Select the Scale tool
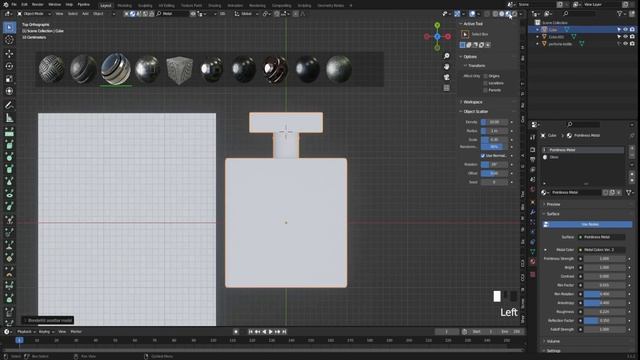Image resolution: width=640 pixels, height=360 pixels. [9, 79]
